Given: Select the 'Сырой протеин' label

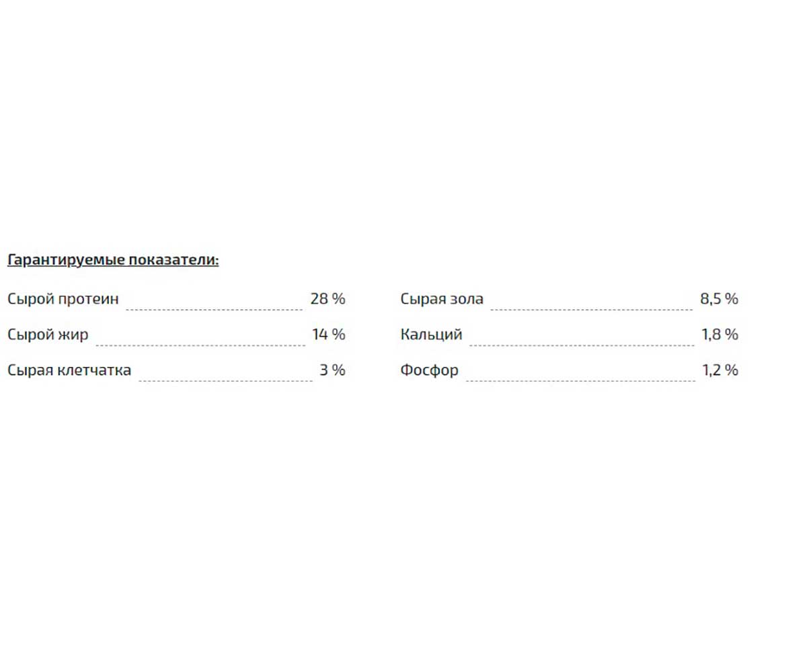Looking at the screenshot, I should (x=63, y=300).
